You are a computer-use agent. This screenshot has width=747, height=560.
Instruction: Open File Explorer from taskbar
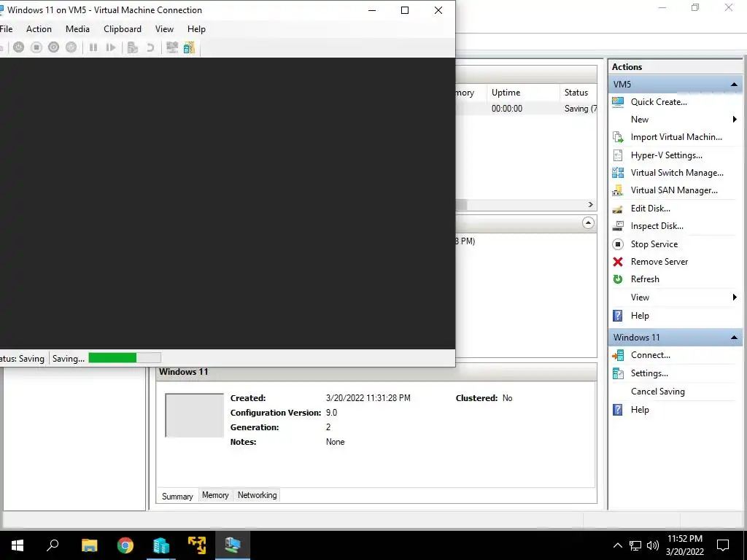tap(89, 545)
